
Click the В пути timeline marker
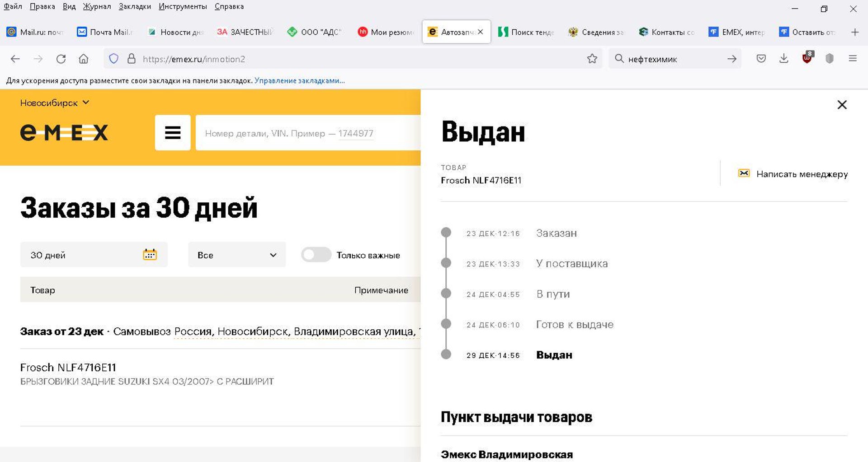446,294
